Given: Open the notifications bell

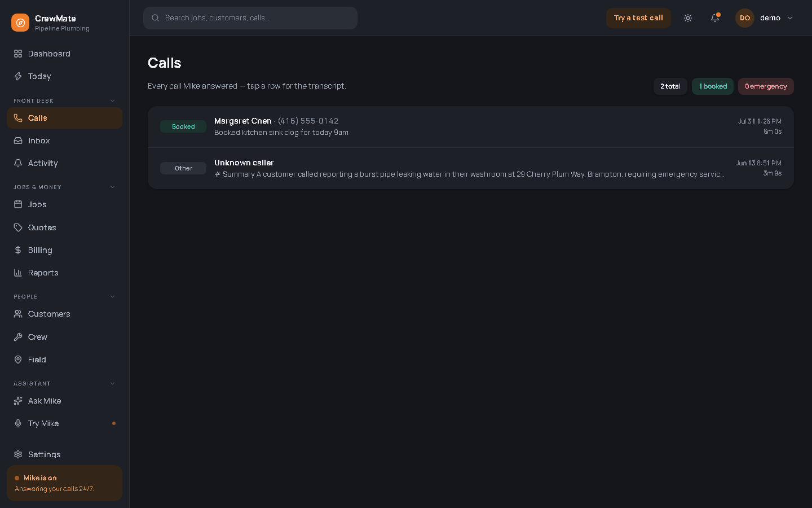Looking at the screenshot, I should click(715, 18).
